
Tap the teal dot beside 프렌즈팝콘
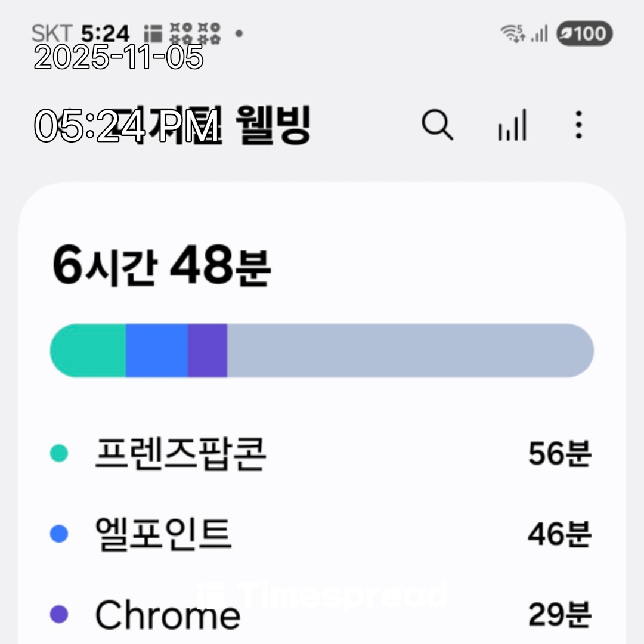point(58,454)
